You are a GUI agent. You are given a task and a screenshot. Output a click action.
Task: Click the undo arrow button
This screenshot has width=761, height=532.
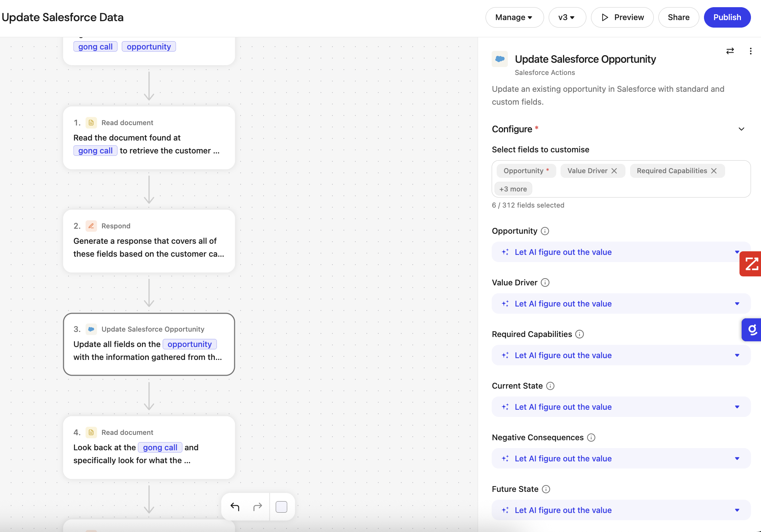235,507
